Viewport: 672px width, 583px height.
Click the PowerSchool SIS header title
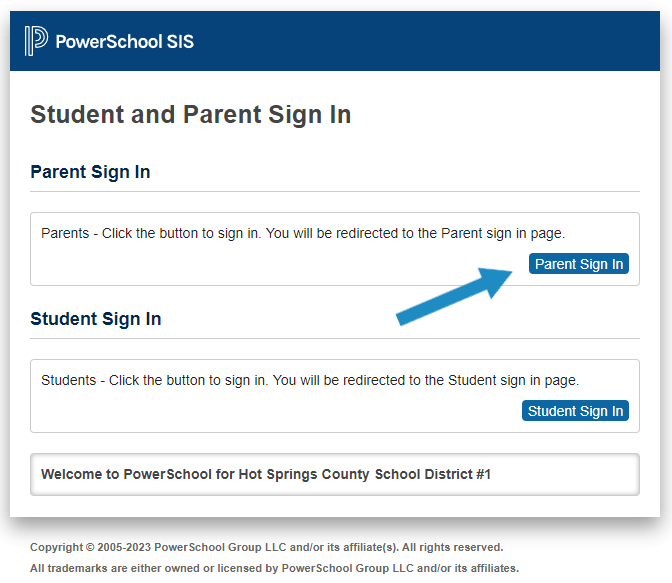(x=125, y=42)
